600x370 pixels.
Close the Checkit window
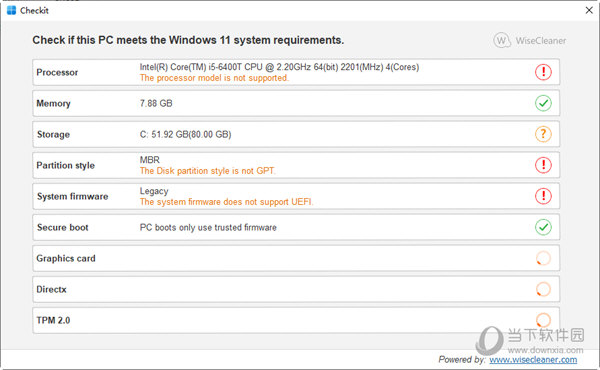pos(589,10)
